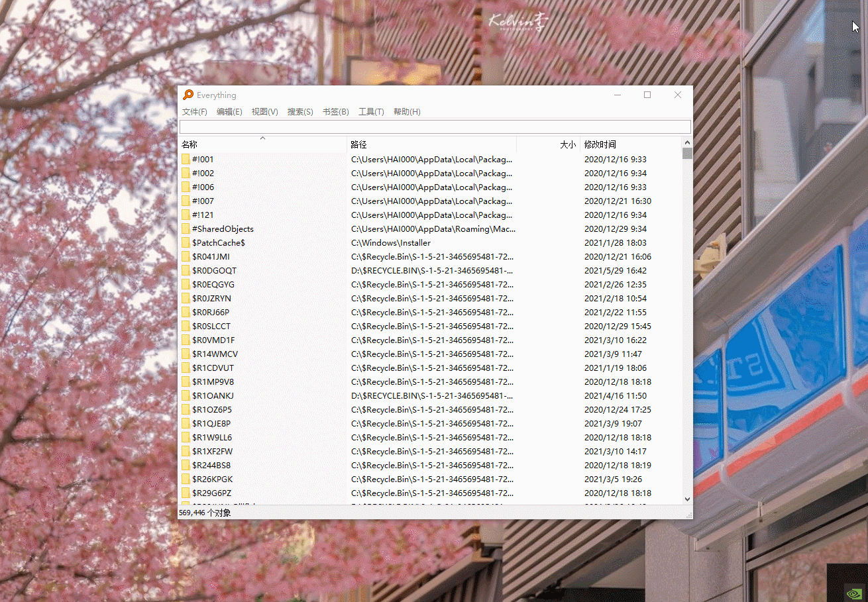
Task: Sort by the 名称 column header
Action: 262,144
